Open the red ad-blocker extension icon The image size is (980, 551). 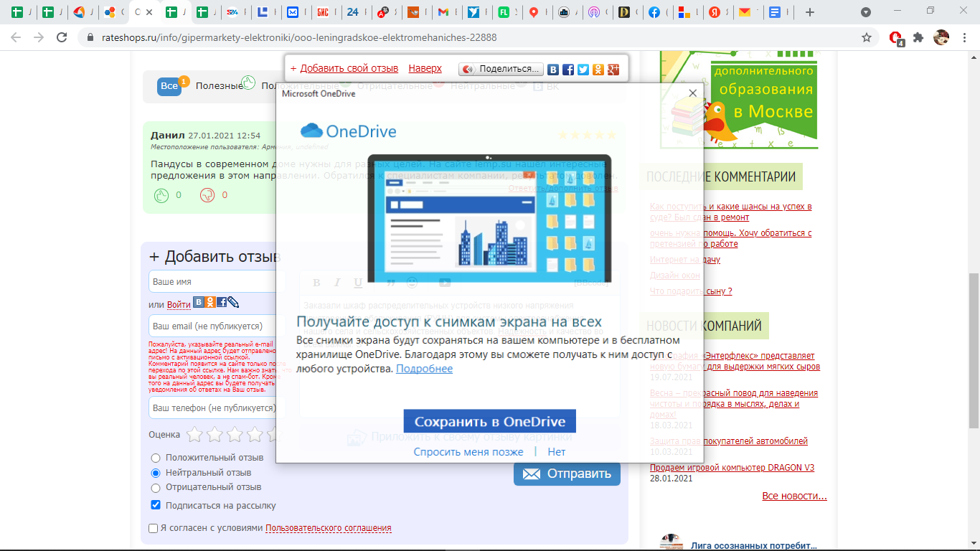point(896,38)
